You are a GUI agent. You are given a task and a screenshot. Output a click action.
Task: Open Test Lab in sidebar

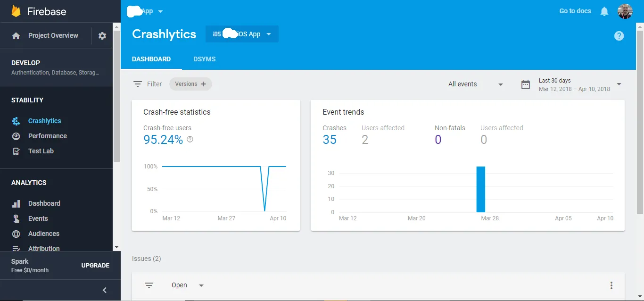click(41, 151)
